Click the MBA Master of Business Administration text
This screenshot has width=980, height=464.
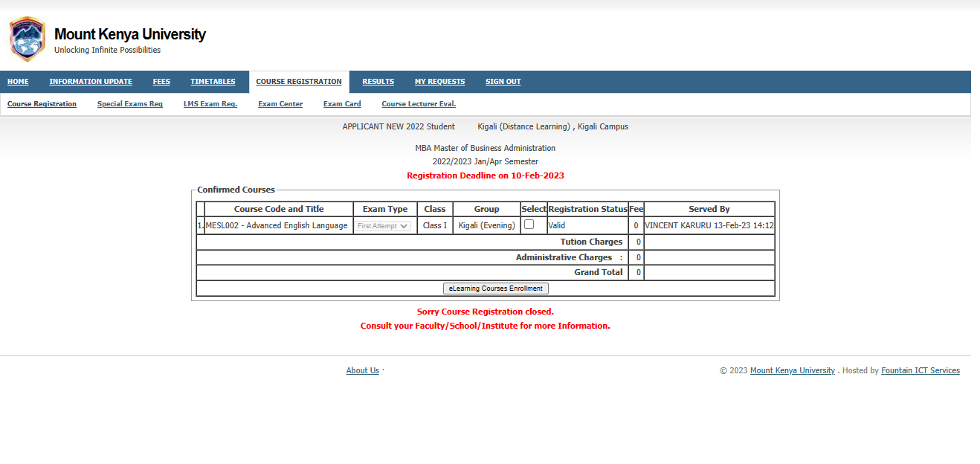click(486, 148)
